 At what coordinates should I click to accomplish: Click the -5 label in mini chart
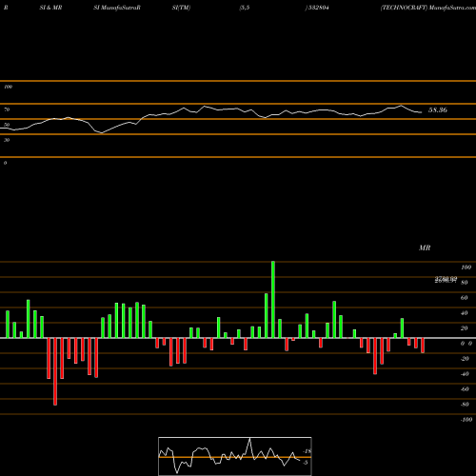pyautogui.click(x=306, y=463)
